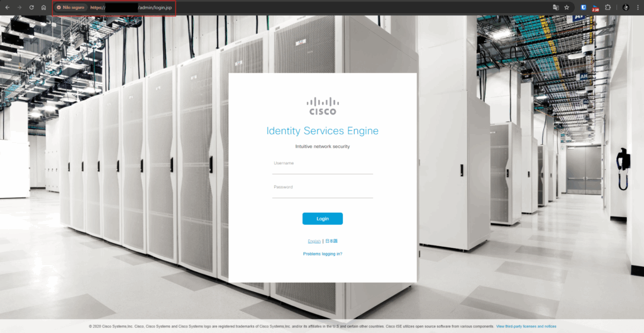
Task: Open the Bitwarden shield extension
Action: click(x=584, y=7)
